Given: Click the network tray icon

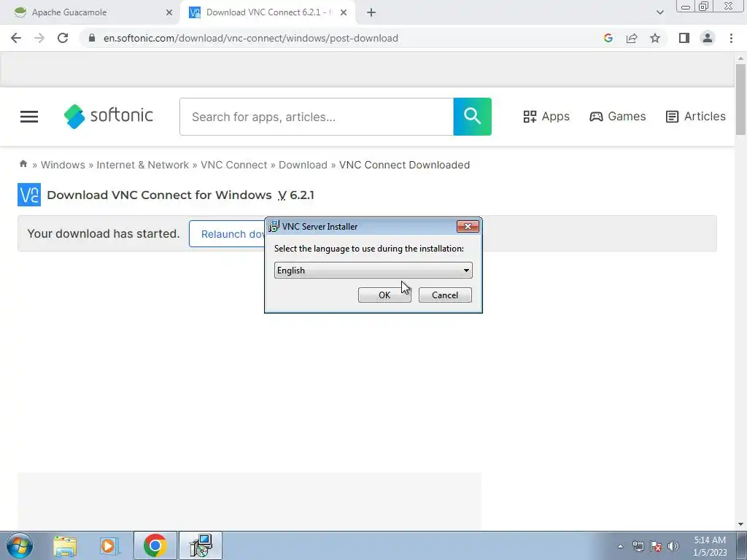Looking at the screenshot, I should [x=638, y=546].
